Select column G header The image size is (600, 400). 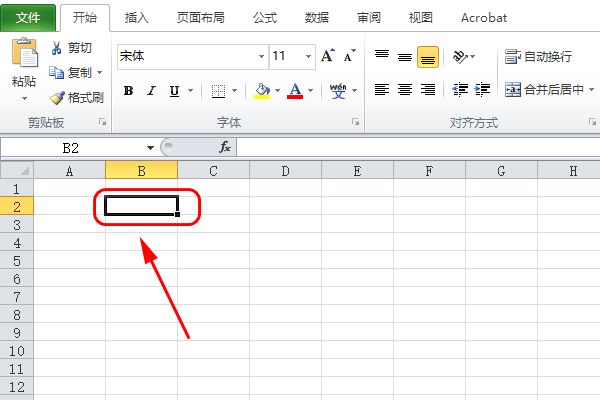[x=501, y=170]
